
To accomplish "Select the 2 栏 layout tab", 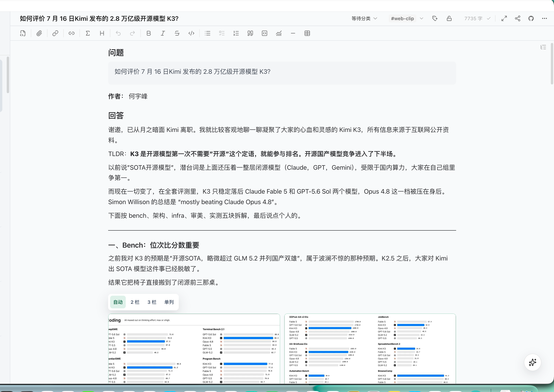I will pyautogui.click(x=135, y=302).
